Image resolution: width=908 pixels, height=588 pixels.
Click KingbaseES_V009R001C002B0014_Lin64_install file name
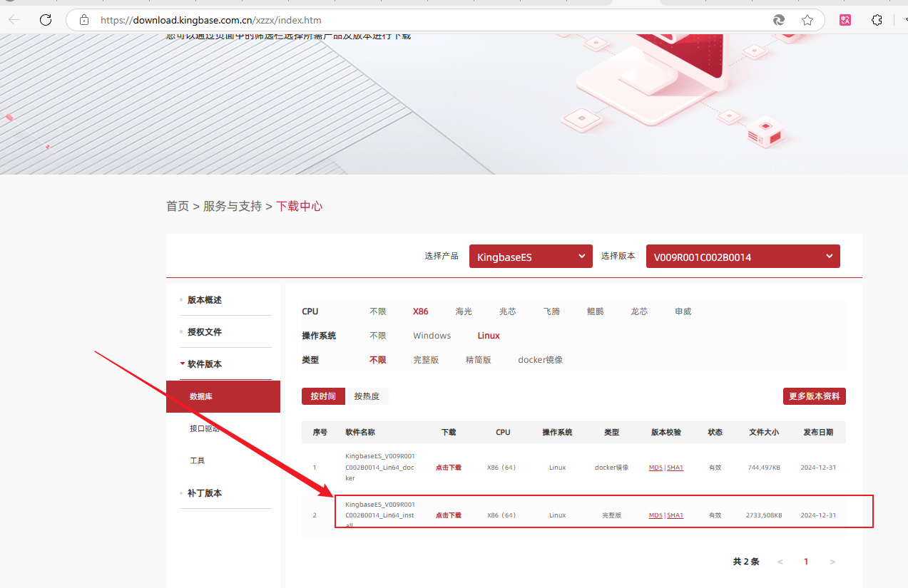tap(380, 515)
